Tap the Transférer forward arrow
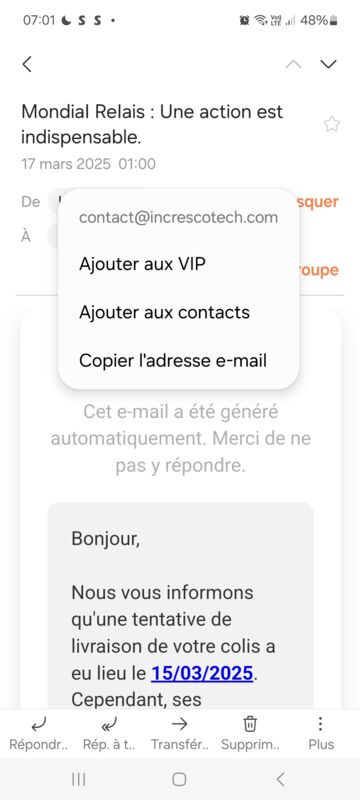The image size is (360, 800). point(179,733)
